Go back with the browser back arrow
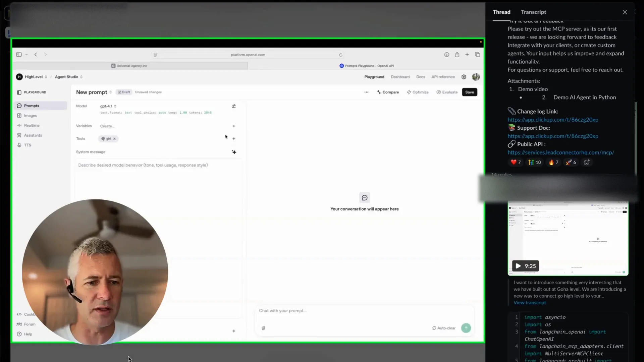Image resolution: width=644 pixels, height=362 pixels. coord(36,55)
